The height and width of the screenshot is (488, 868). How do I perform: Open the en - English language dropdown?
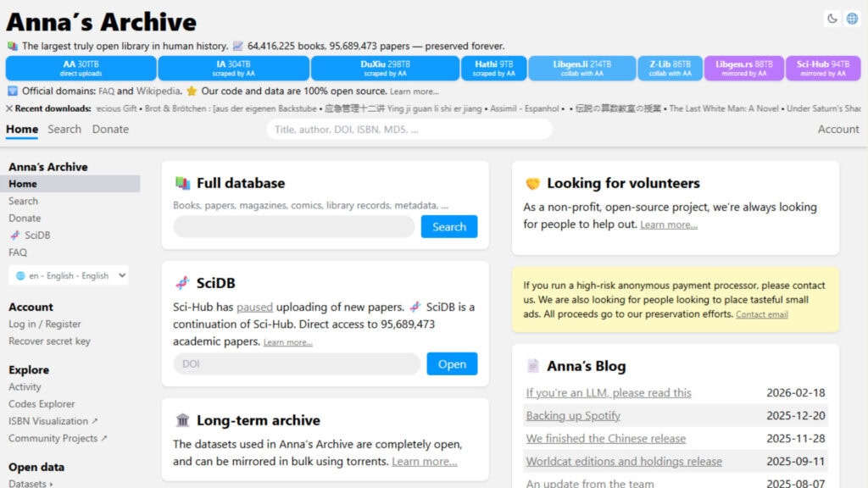(x=69, y=275)
